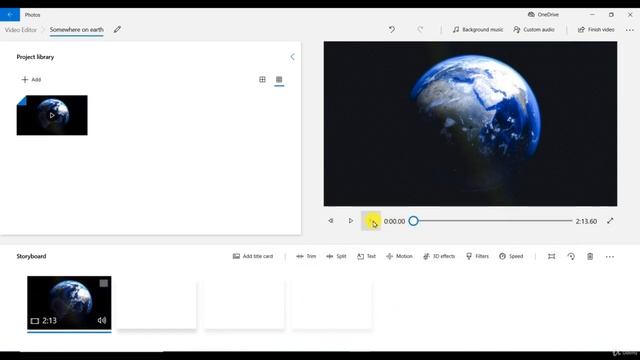This screenshot has width=640, height=360.
Task: Toggle the storyboard clip selection checkbox
Action: 104,283
